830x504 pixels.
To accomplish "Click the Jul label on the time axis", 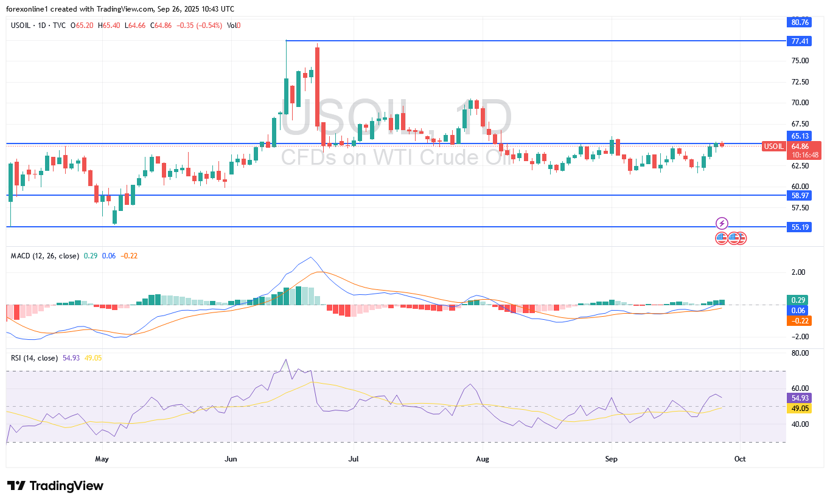I will pos(352,459).
